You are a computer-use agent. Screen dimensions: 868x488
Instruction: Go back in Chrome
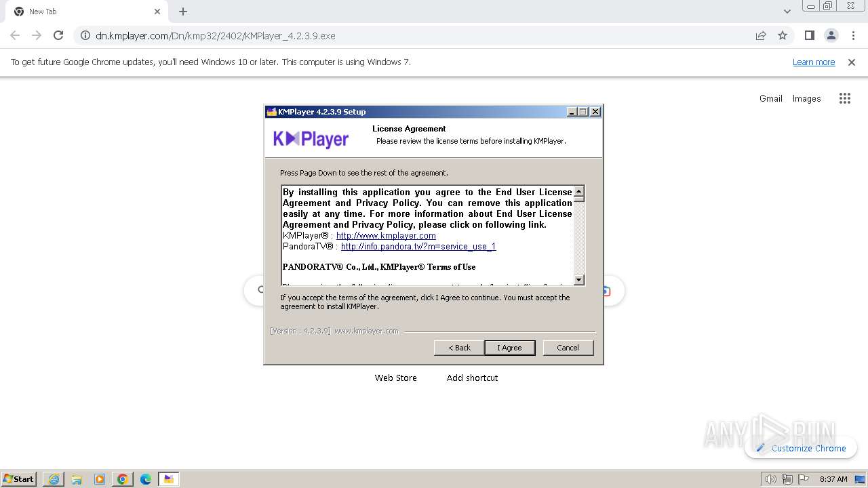(15, 35)
